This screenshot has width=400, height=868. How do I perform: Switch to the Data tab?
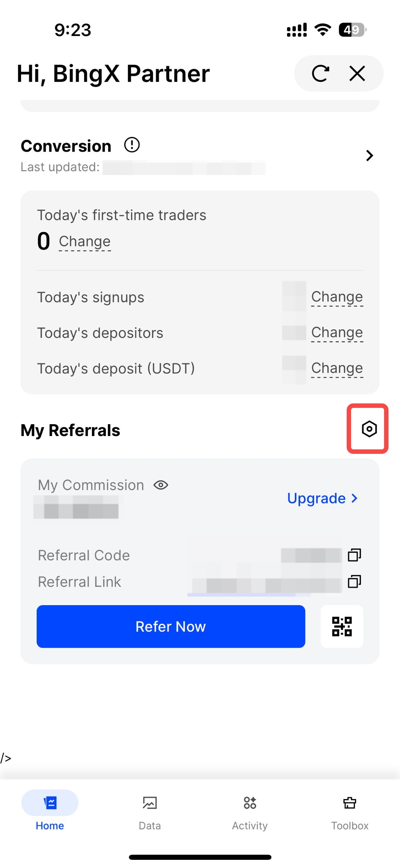coord(150,810)
